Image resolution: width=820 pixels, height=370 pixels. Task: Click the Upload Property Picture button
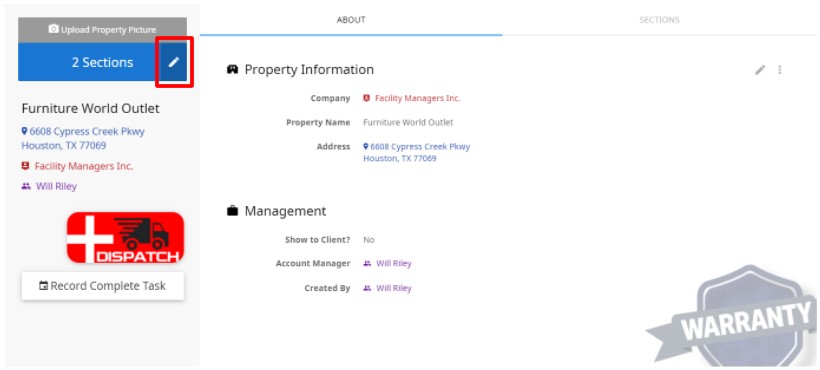(x=102, y=30)
